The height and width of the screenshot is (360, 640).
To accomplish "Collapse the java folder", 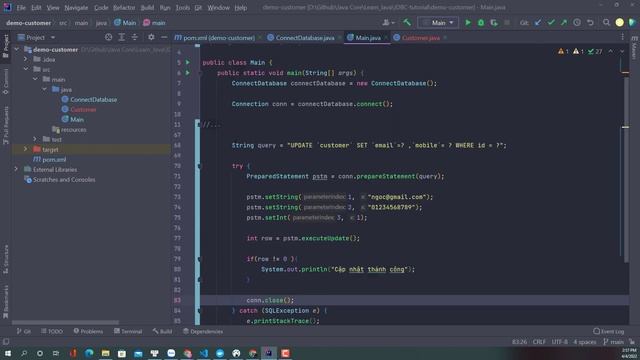I will [x=44, y=89].
